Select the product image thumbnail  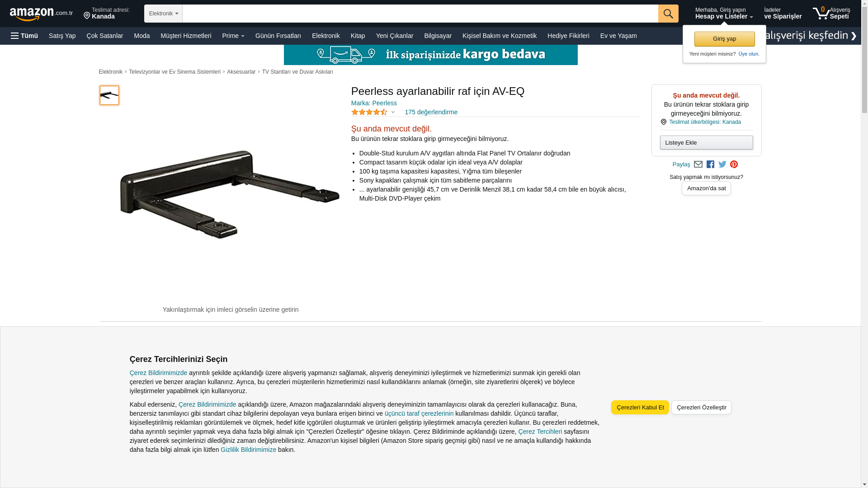[x=109, y=95]
